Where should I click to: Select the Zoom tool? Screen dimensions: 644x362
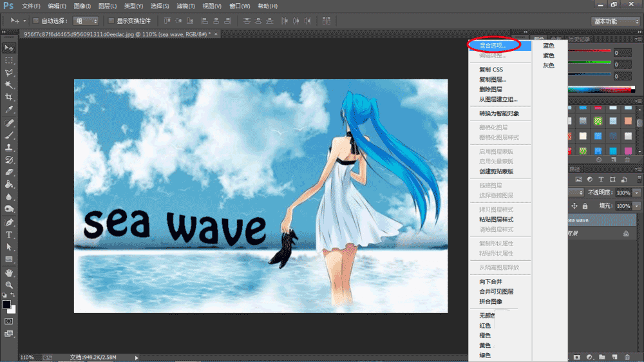pos(9,284)
